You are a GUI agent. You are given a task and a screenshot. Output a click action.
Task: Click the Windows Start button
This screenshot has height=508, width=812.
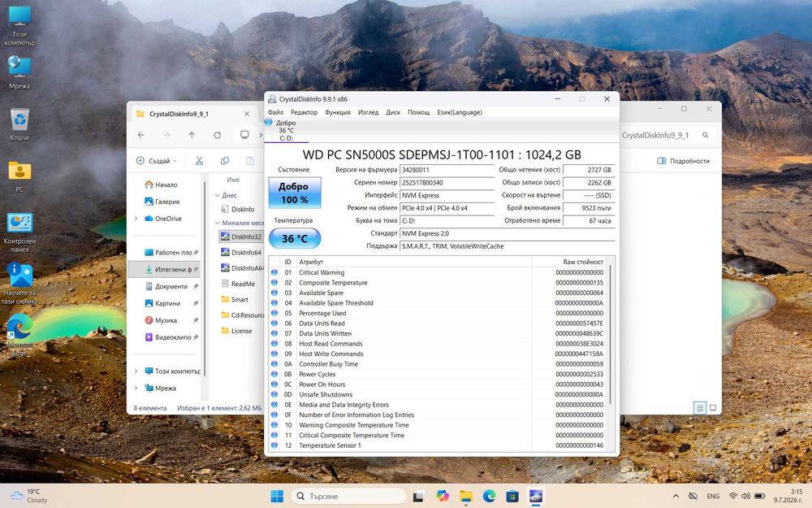tap(277, 496)
